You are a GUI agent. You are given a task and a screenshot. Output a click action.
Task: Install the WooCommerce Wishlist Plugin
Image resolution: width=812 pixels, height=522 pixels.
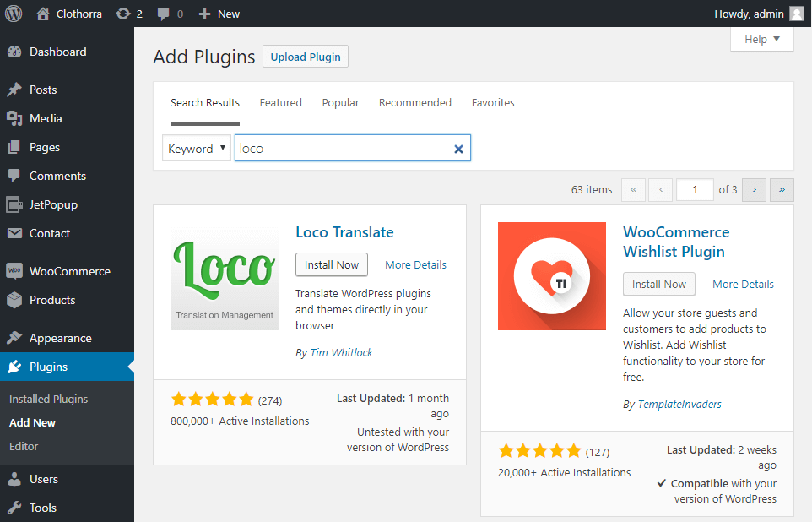[x=658, y=284]
